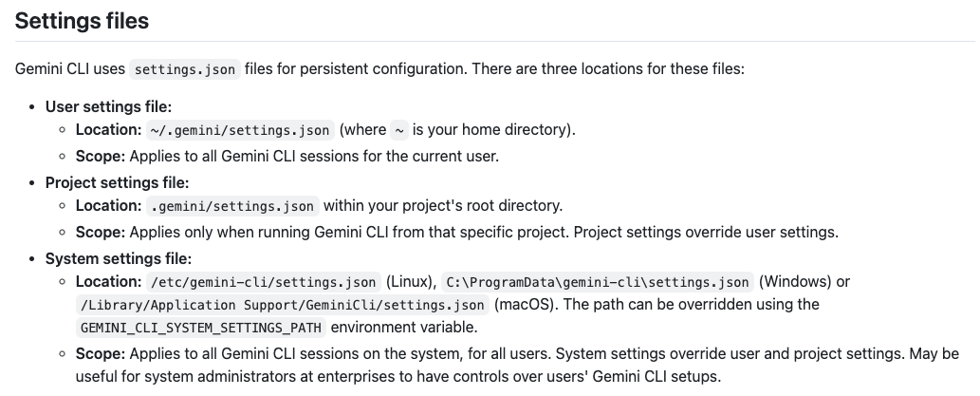Click the /etc/gemini-cli/settings.json Linux path

coord(264,282)
